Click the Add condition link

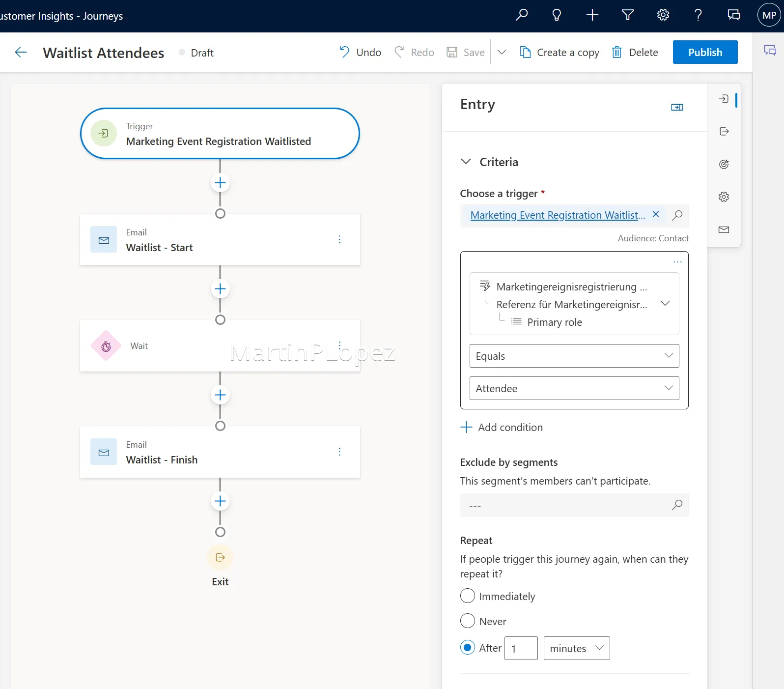click(502, 427)
